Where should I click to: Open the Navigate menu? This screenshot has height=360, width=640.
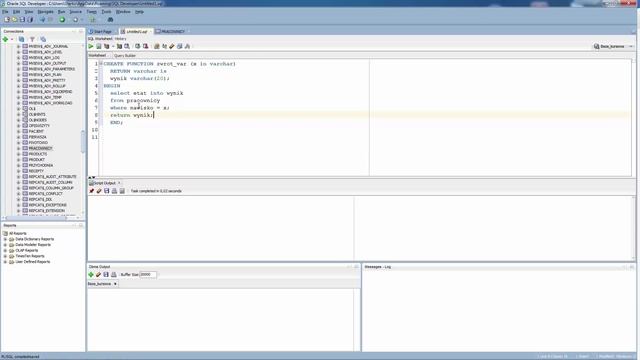45,12
